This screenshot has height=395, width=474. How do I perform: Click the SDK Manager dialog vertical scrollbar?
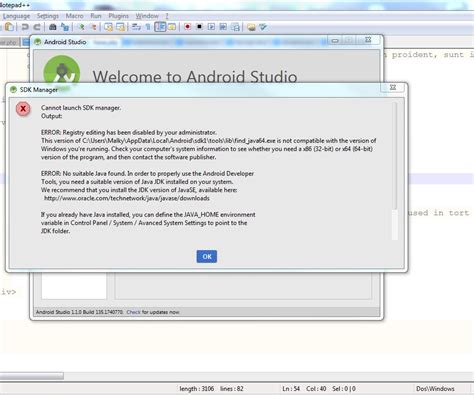tap(395, 171)
